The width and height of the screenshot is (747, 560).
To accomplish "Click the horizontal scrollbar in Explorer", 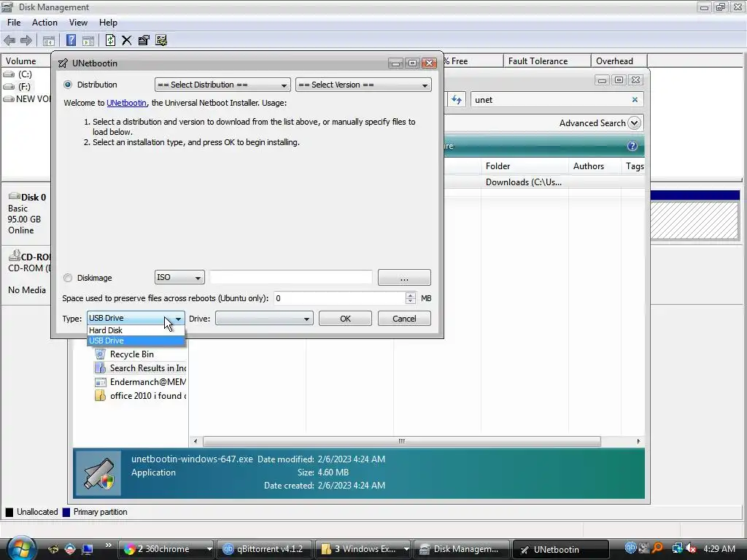I will [402, 441].
